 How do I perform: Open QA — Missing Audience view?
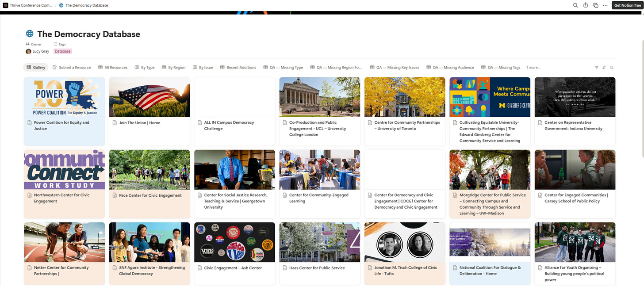pyautogui.click(x=450, y=68)
